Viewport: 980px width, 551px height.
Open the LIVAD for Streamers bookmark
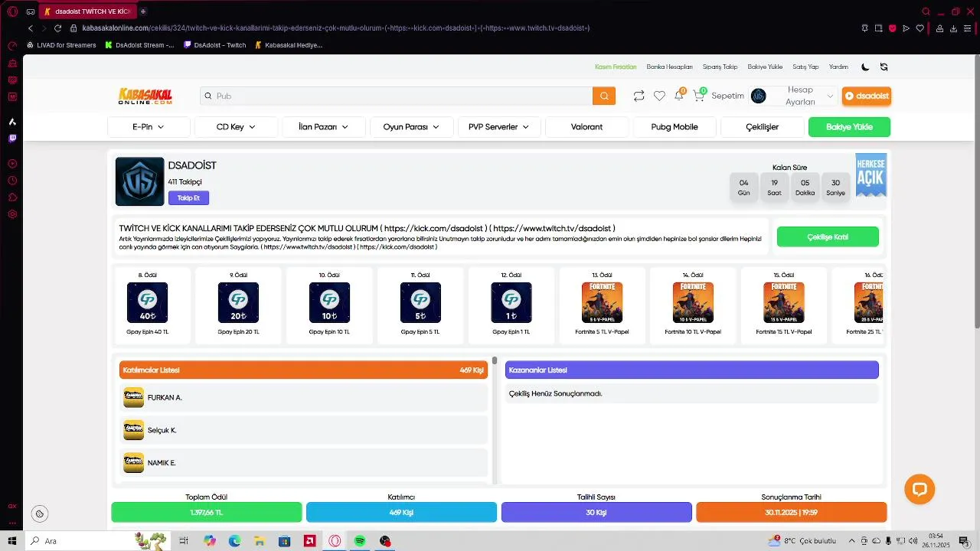coord(61,45)
